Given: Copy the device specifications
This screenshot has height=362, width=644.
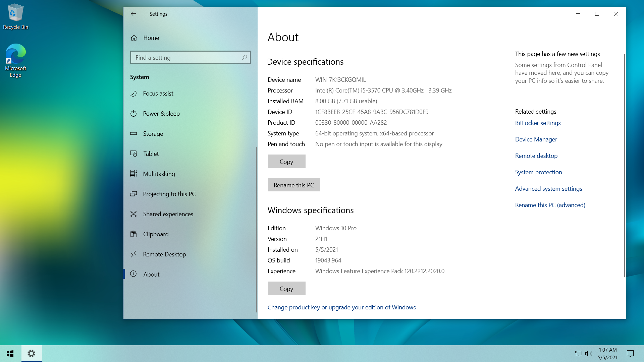Looking at the screenshot, I should tap(286, 162).
